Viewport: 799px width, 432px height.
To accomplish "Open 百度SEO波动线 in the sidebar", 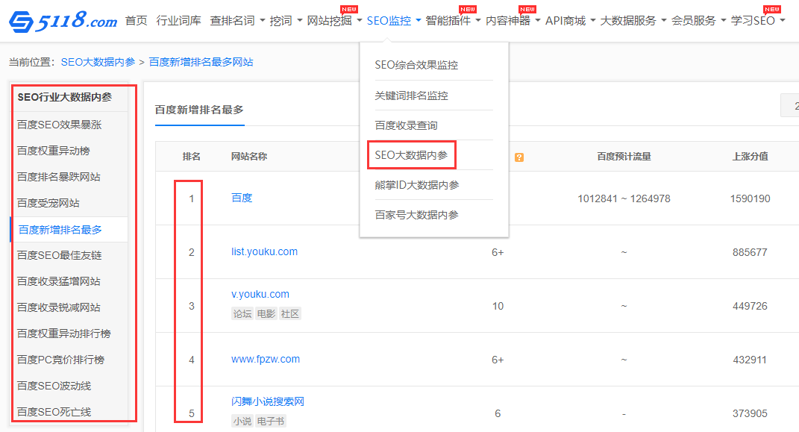I will [x=54, y=386].
